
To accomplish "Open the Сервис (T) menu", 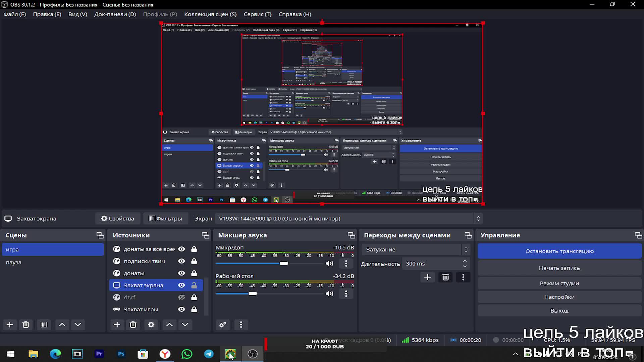I will [x=257, y=14].
